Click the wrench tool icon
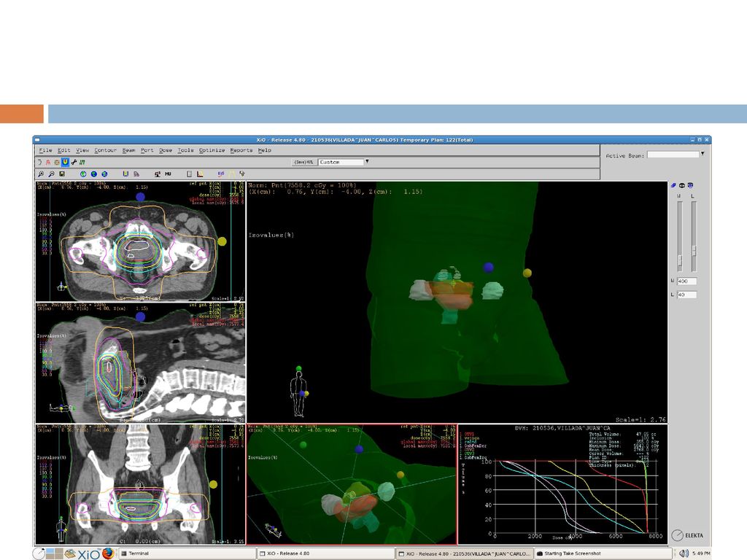Image resolution: width=747 pixels, height=560 pixels. (74, 163)
